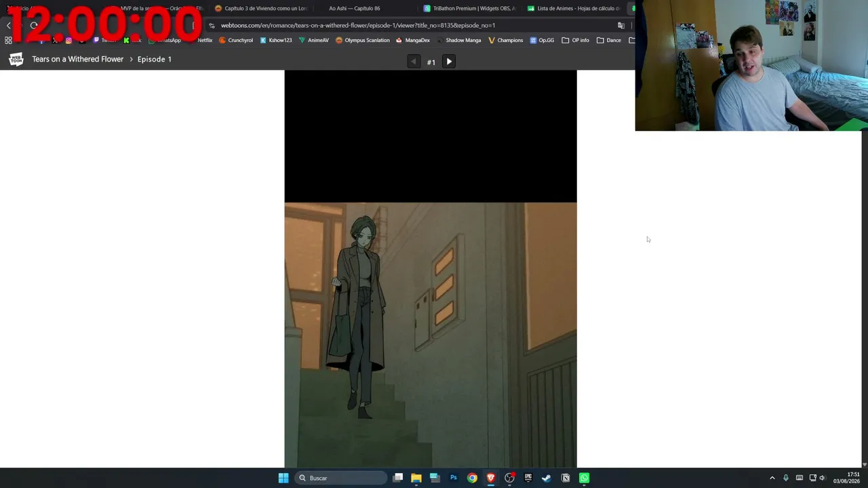
Task: Open the Olympus Scanlation bookmark
Action: [x=363, y=41]
